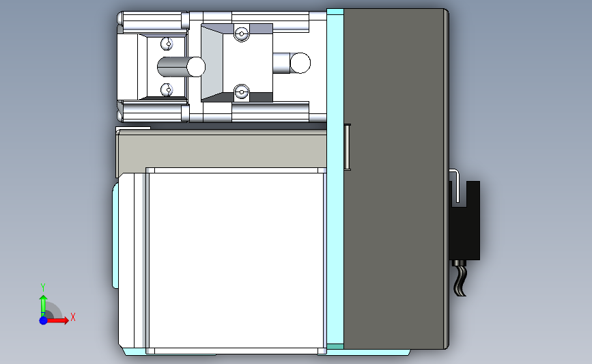Select the black connector block on the right side
This screenshot has width=592, height=364.
[x=465, y=221]
